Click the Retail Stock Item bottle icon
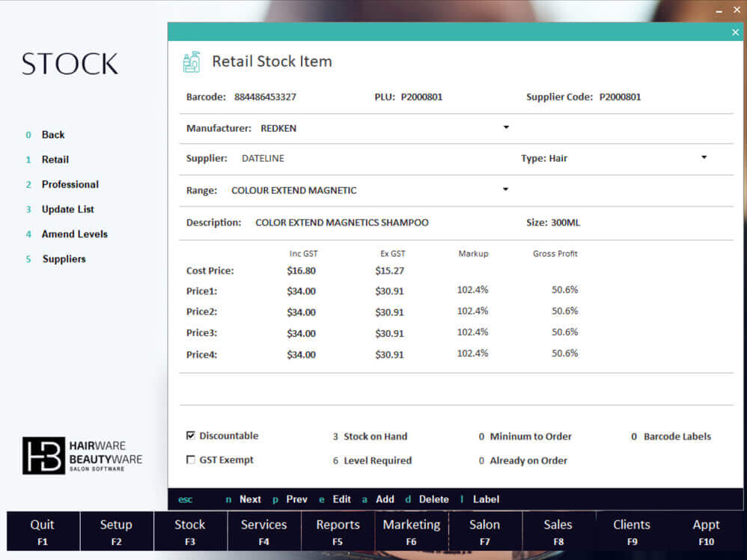 pos(192,61)
